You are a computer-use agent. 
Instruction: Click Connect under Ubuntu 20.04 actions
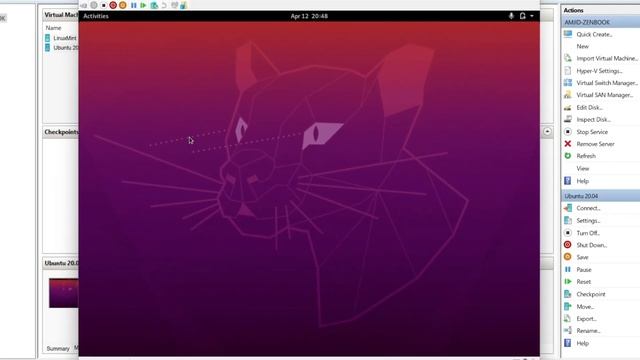(x=588, y=208)
